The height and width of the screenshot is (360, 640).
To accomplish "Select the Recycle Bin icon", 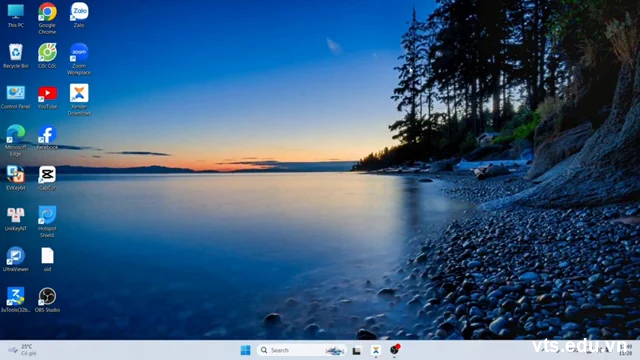I will [x=16, y=56].
